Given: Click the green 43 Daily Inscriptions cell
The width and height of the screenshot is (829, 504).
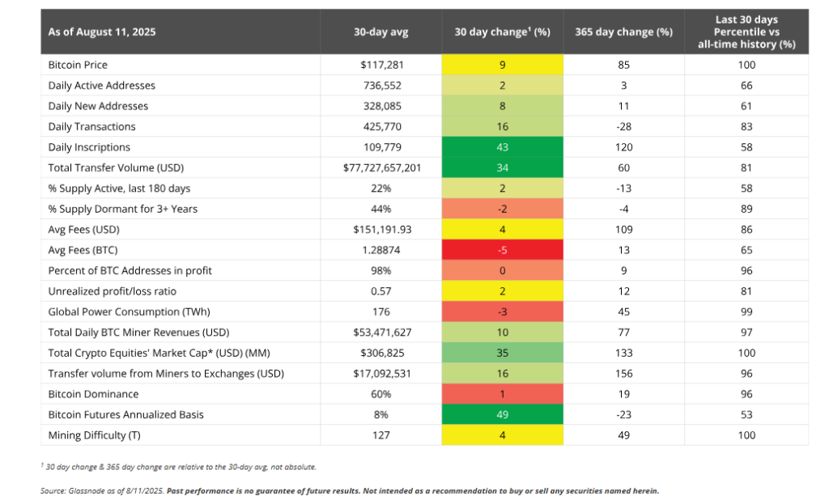Looking at the screenshot, I should (502, 147).
